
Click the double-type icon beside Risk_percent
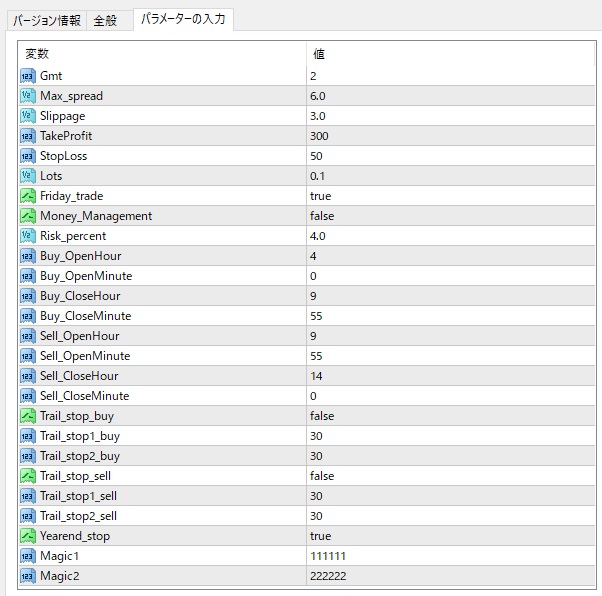point(28,236)
